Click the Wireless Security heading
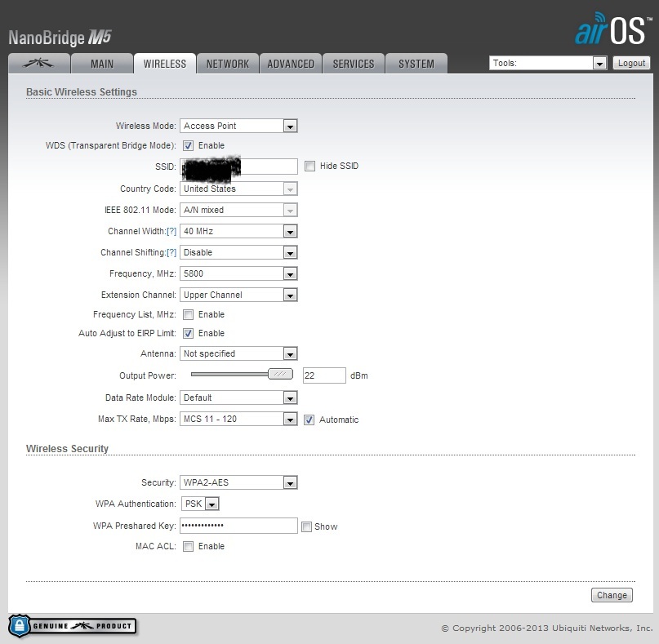Screen dimensions: 659x644 67,449
